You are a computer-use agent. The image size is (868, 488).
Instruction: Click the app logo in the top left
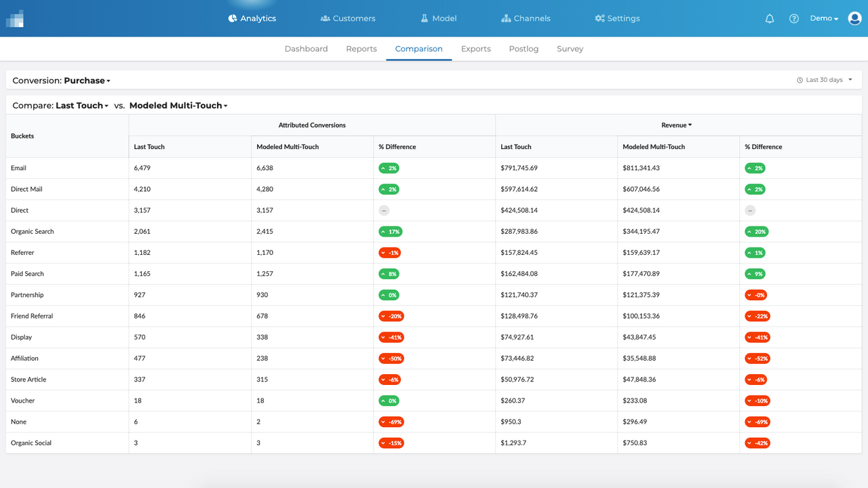click(x=15, y=18)
